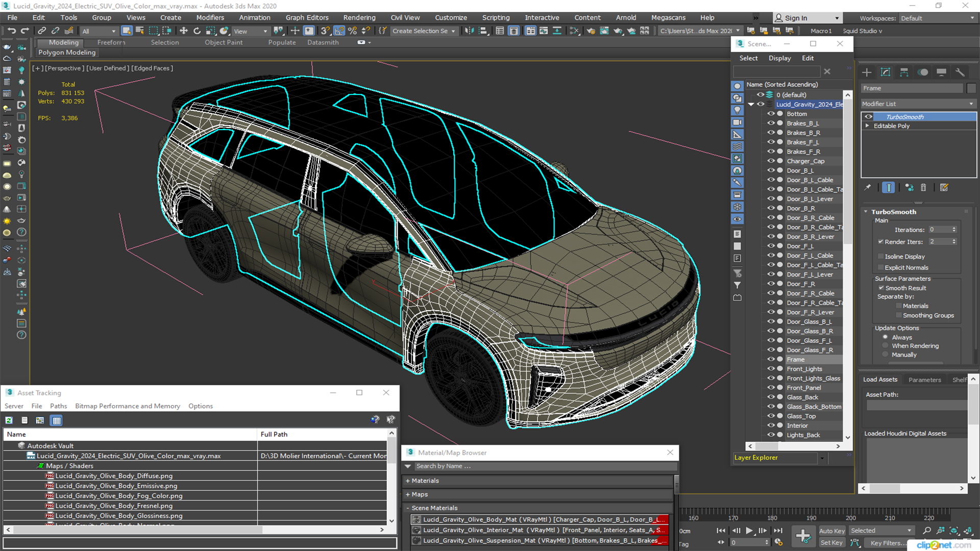980x551 pixels.
Task: Click the Sign In button
Action: (x=807, y=18)
